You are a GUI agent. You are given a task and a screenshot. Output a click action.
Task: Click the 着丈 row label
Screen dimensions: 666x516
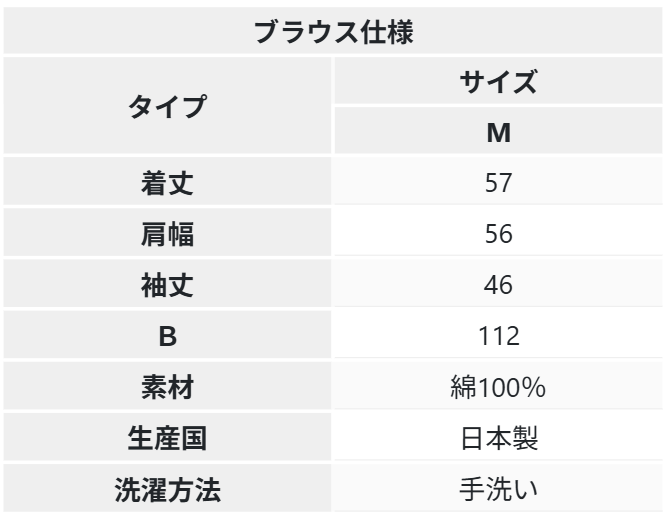coord(168,184)
